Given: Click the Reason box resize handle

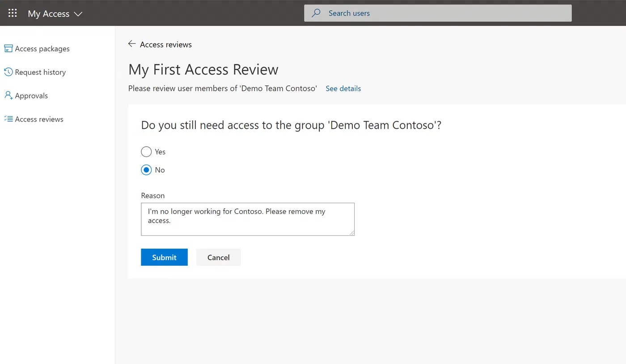Looking at the screenshot, I should [x=351, y=233].
